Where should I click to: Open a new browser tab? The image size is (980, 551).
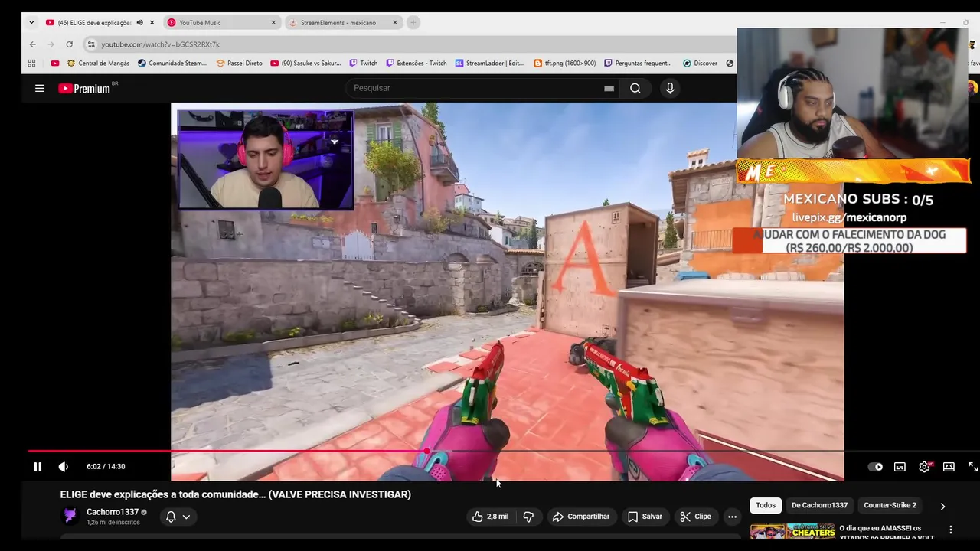[413, 23]
